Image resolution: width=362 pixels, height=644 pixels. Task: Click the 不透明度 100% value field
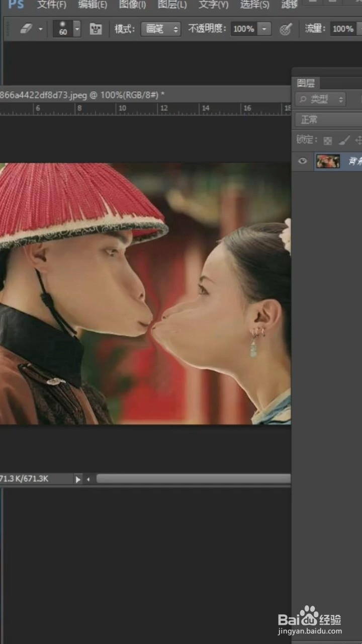[244, 29]
